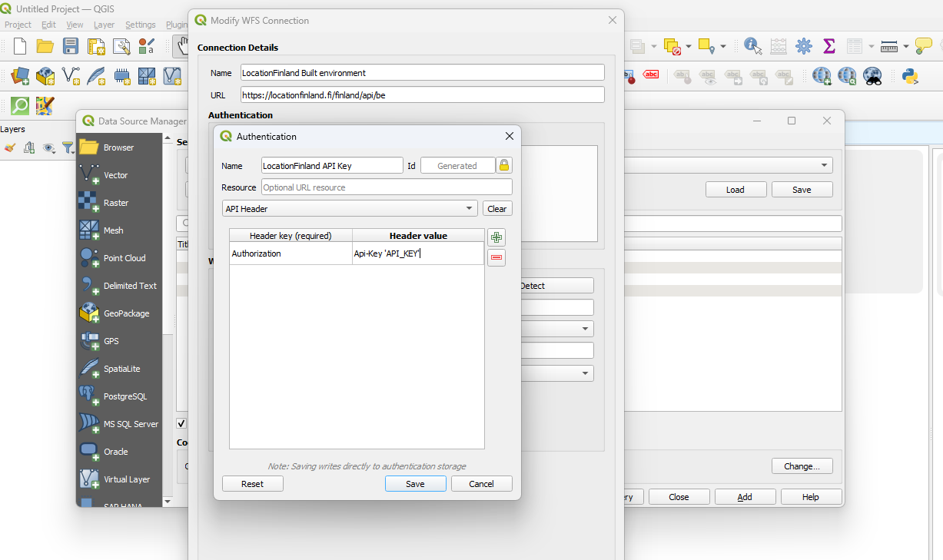
Task: Select the Identify Features tool
Action: pyautogui.click(x=751, y=45)
